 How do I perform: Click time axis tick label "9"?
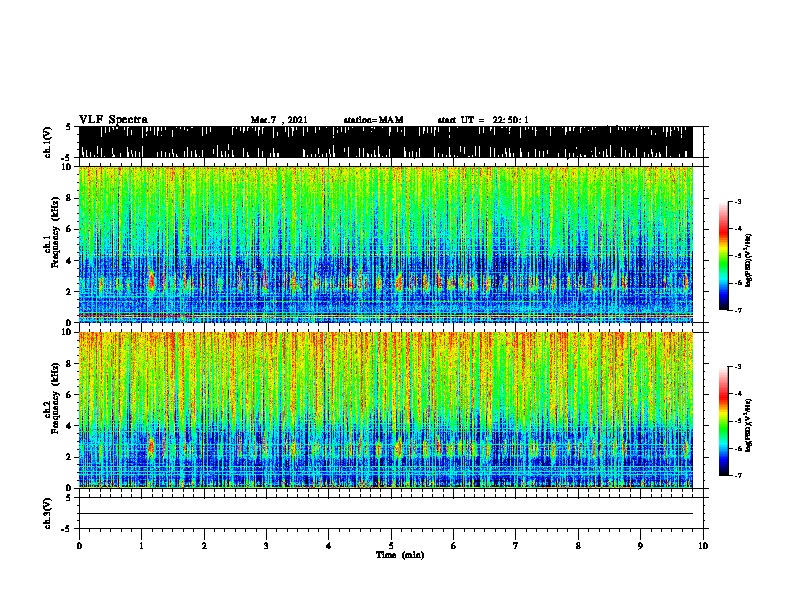click(x=640, y=546)
